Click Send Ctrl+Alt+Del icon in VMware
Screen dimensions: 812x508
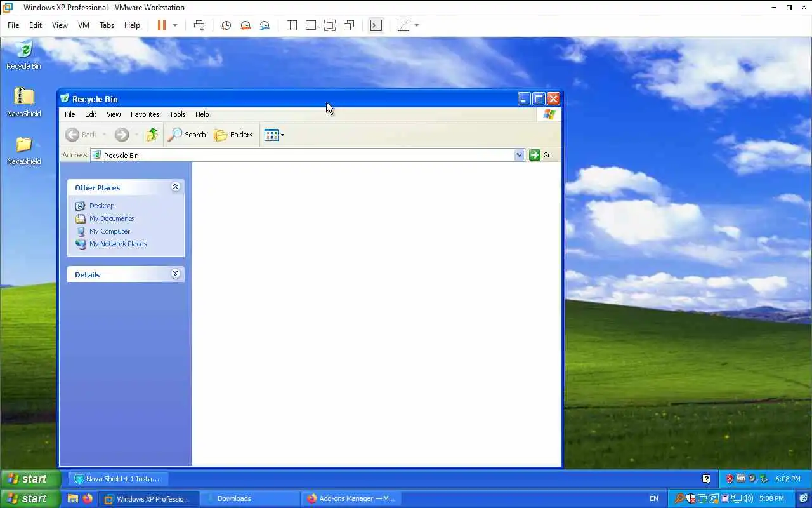(199, 25)
